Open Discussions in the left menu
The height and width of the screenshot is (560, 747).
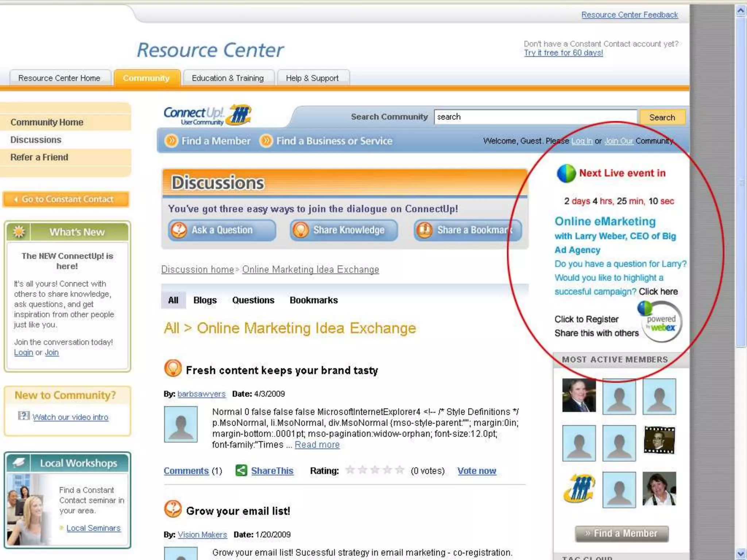(36, 140)
